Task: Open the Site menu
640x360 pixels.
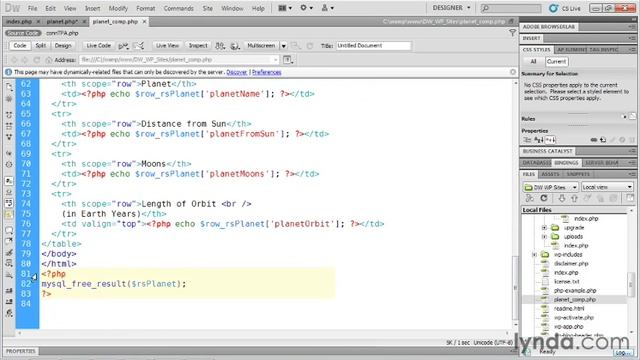Action: coord(207,8)
